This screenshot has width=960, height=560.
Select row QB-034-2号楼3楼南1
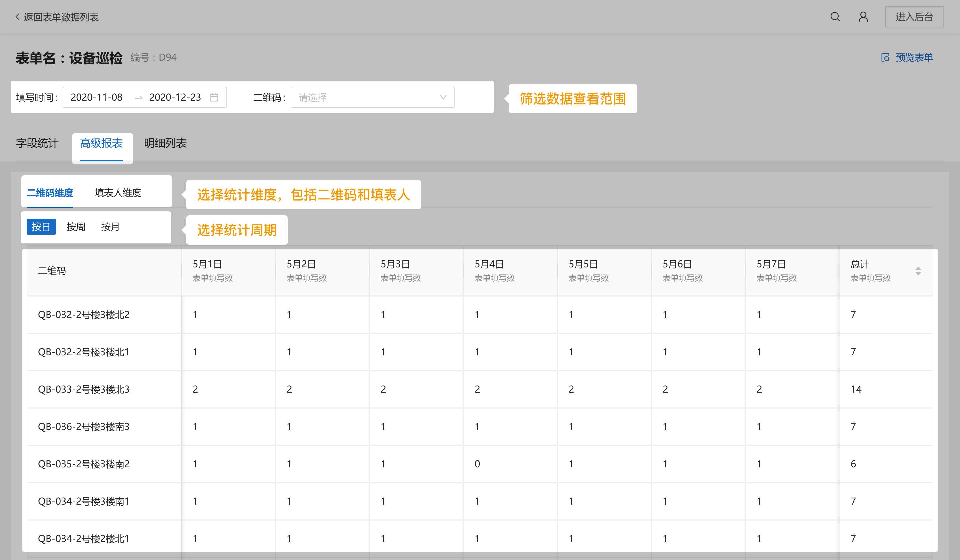coord(480,501)
